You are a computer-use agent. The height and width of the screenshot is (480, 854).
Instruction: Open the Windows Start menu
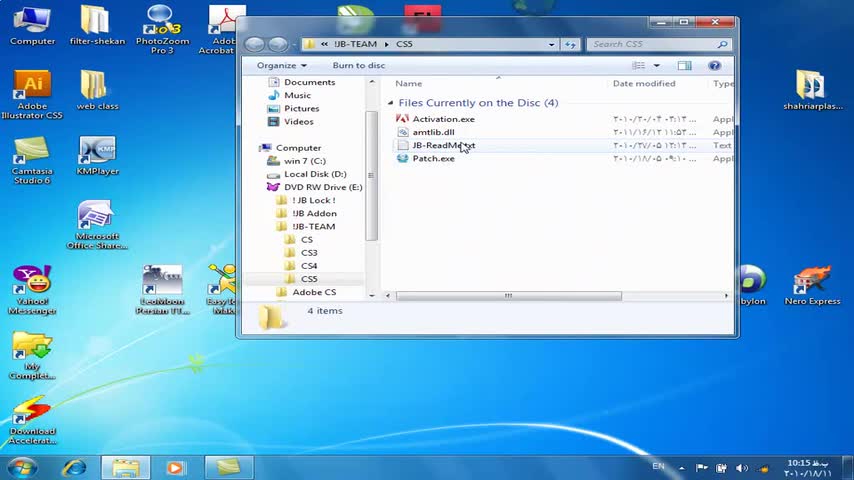point(22,467)
